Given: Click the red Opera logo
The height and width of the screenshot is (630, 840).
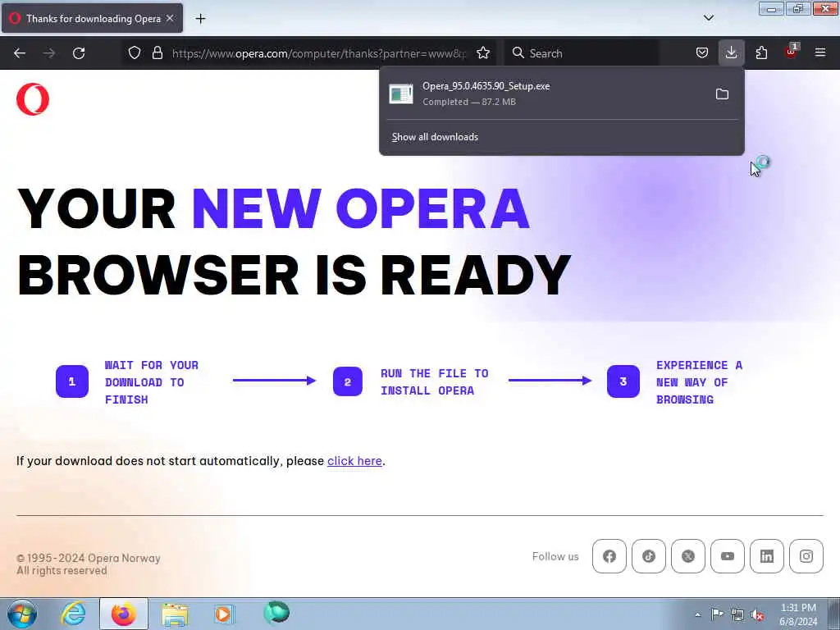Looking at the screenshot, I should coord(33,99).
